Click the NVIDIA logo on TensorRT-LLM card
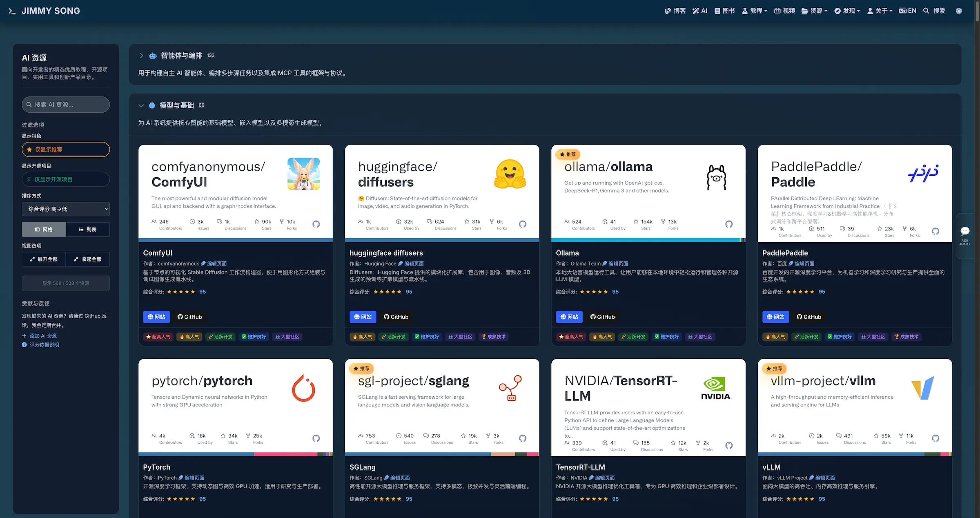The height and width of the screenshot is (518, 980). click(716, 388)
